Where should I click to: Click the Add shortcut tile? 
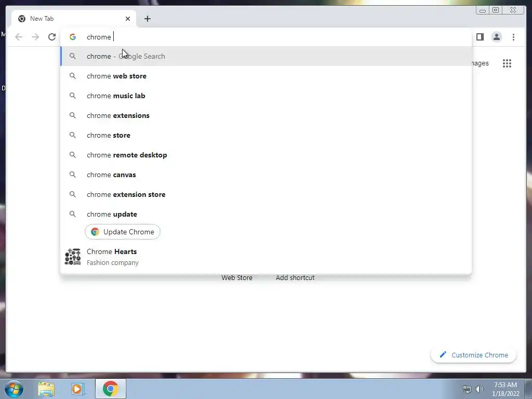pyautogui.click(x=295, y=277)
